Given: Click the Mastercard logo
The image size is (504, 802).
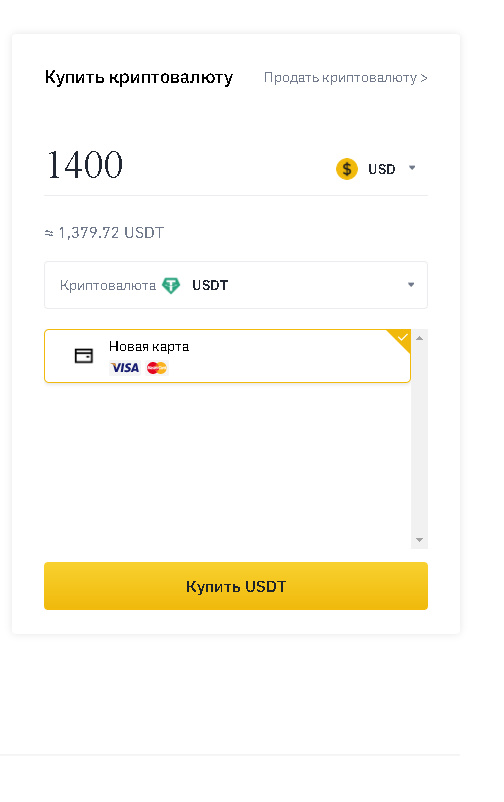Looking at the screenshot, I should [157, 368].
